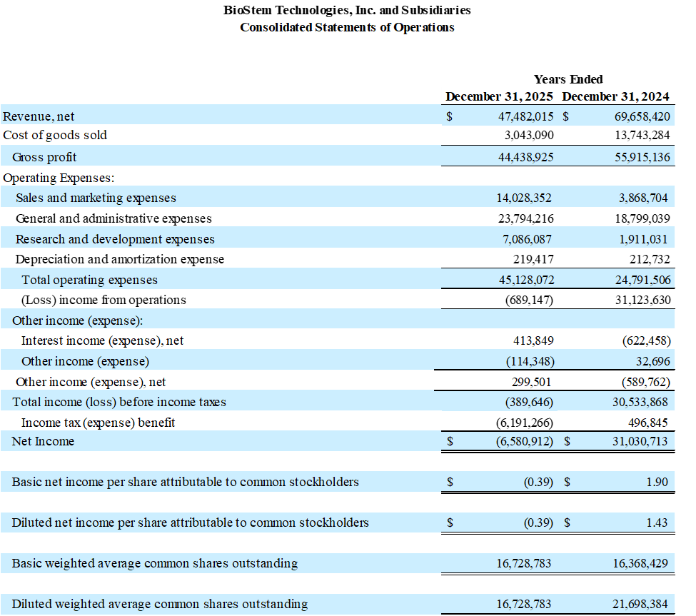Viewport: 696px width, 616px height.
Task: Select the Interest income (expense), net label
Action: [102, 341]
